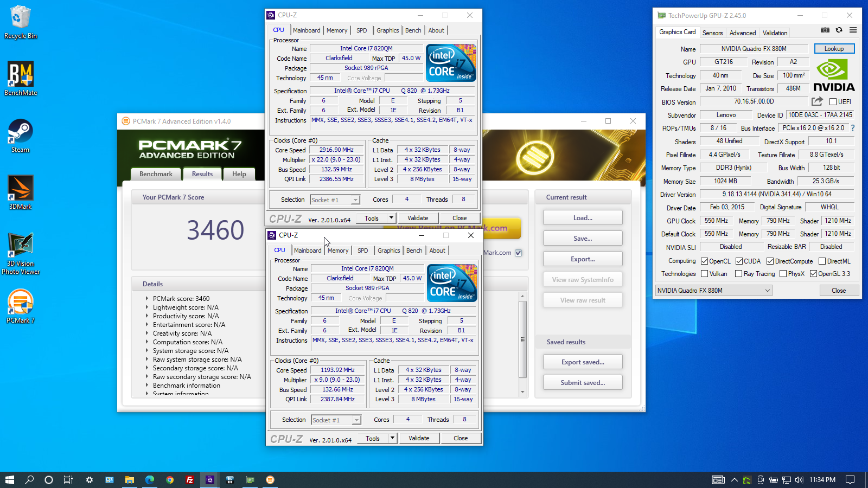Screen dimensions: 868x488
Task: Open taskbar Search
Action: (x=29, y=480)
